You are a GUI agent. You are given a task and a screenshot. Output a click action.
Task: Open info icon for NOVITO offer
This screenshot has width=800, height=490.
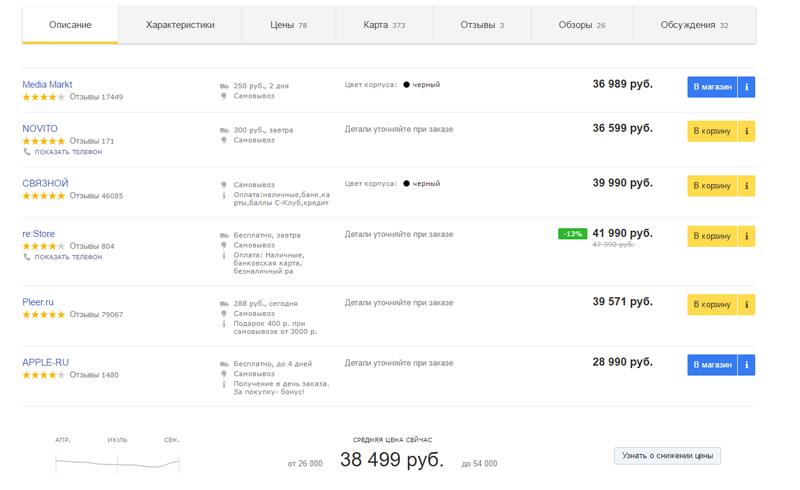tap(746, 131)
